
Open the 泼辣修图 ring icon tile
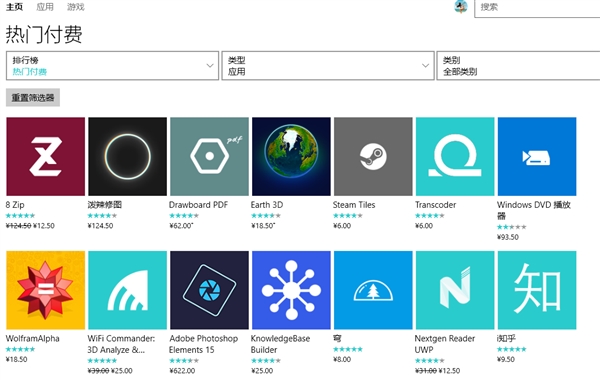127,156
